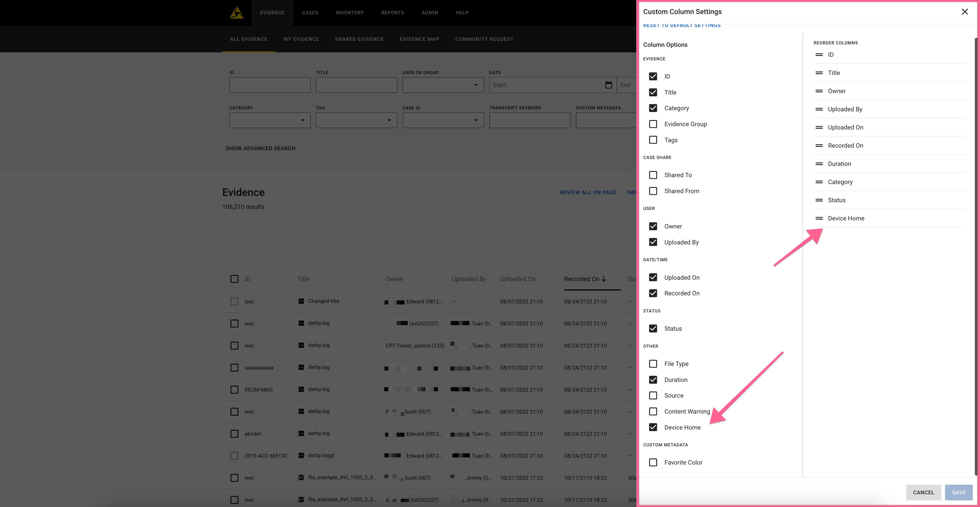This screenshot has width=980, height=507.
Task: Click the drag handle next to Status
Action: [x=819, y=200]
